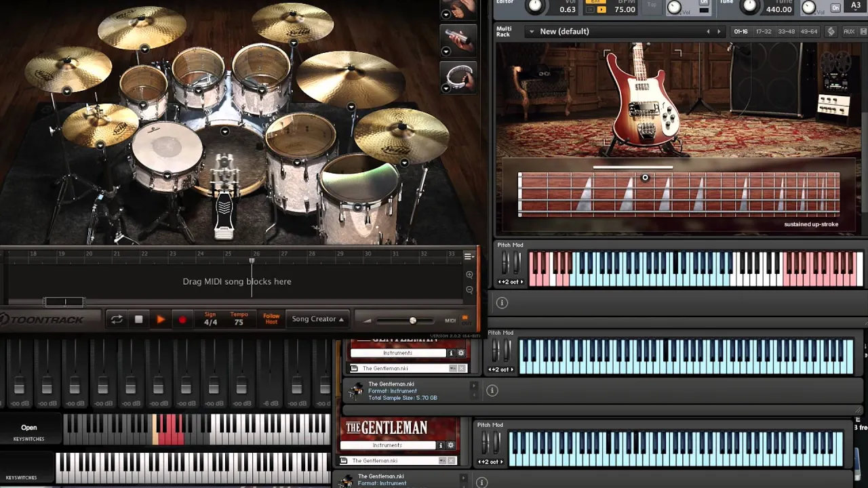Screen dimensions: 868x488
Task: Go to next multi rack preset
Action: point(719,31)
